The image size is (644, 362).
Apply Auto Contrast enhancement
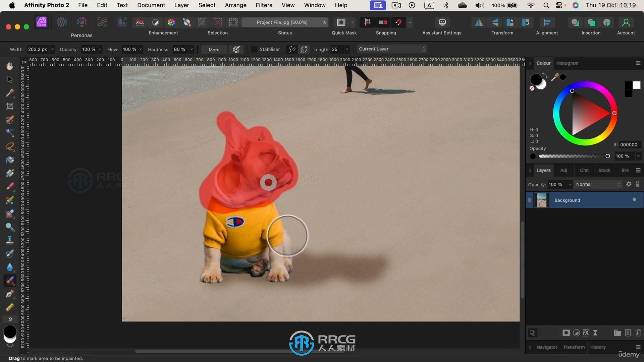pyautogui.click(x=156, y=22)
